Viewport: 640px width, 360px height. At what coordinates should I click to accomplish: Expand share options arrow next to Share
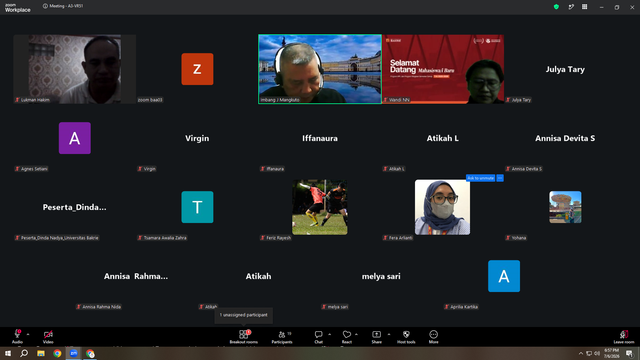pyautogui.click(x=389, y=334)
